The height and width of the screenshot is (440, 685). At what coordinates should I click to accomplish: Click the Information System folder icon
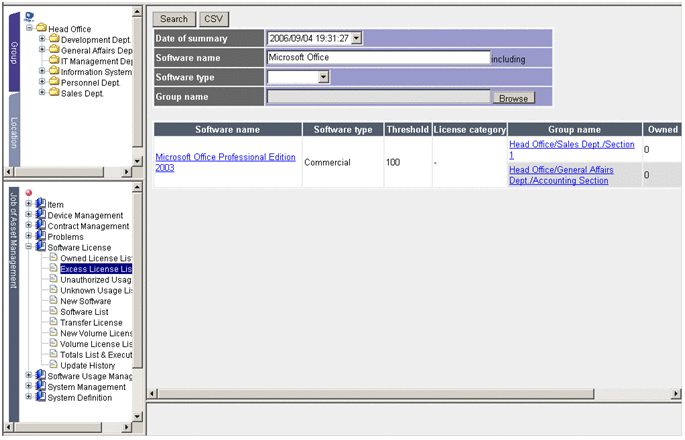[54, 71]
